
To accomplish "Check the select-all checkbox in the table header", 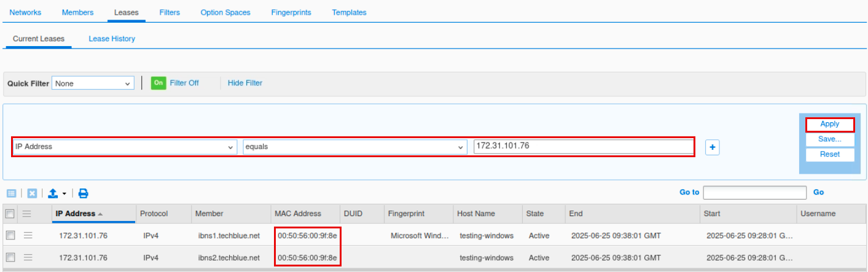I will pos(10,214).
